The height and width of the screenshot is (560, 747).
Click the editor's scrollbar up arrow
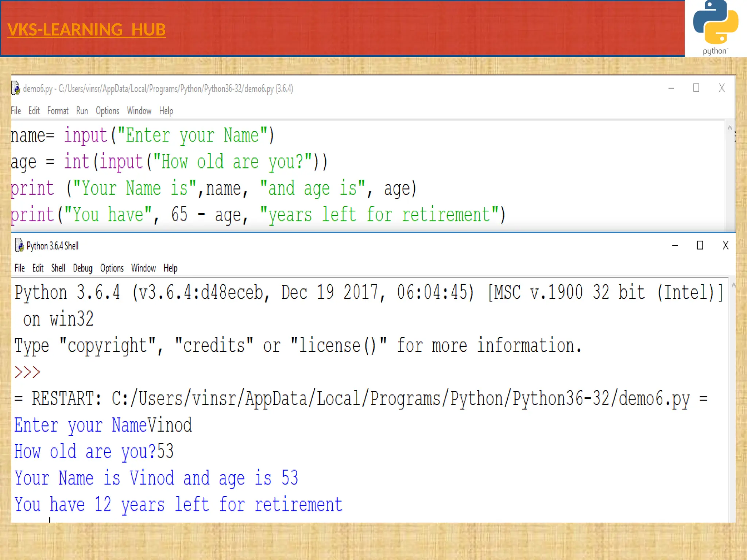click(x=729, y=128)
